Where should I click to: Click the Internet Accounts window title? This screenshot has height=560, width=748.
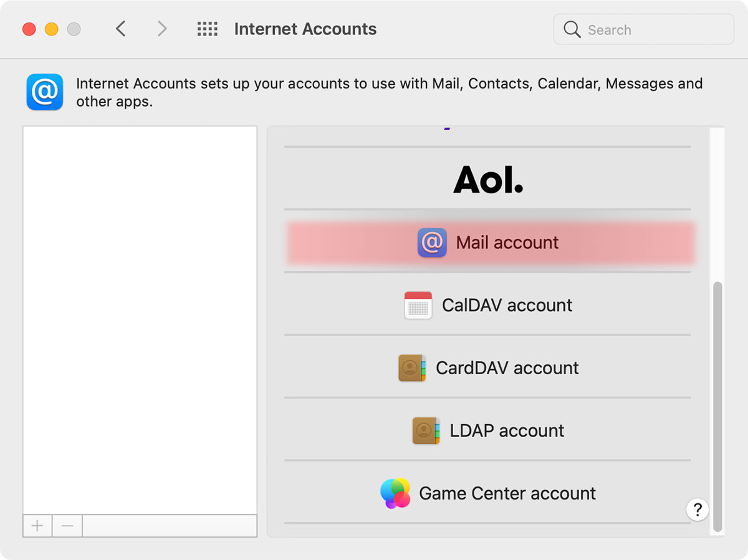[x=305, y=29]
